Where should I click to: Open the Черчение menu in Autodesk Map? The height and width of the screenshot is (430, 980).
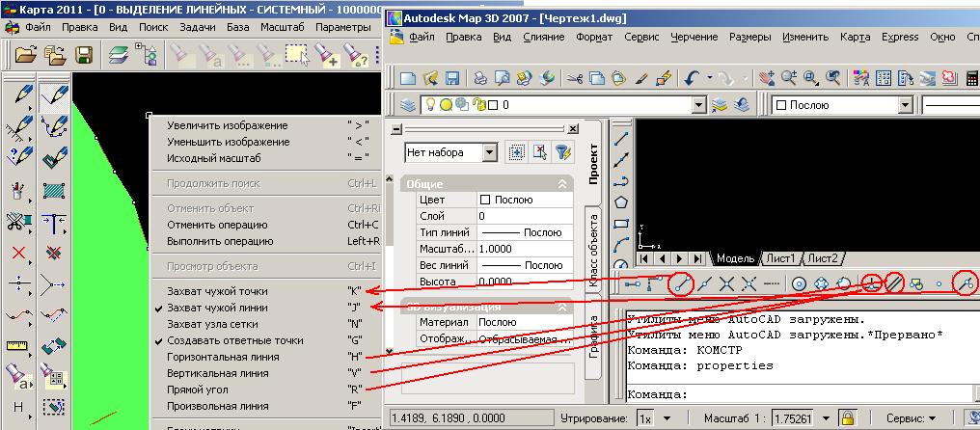694,38
